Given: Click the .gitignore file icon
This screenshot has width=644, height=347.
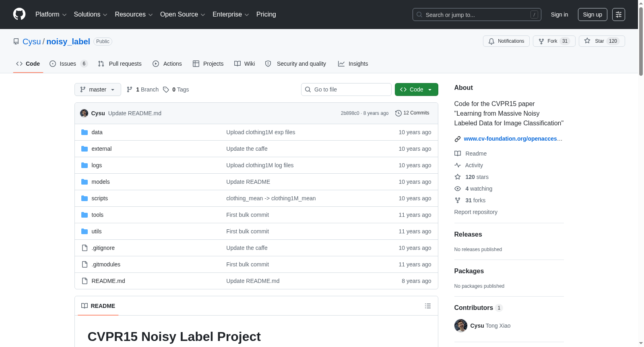Looking at the screenshot, I should 85,248.
